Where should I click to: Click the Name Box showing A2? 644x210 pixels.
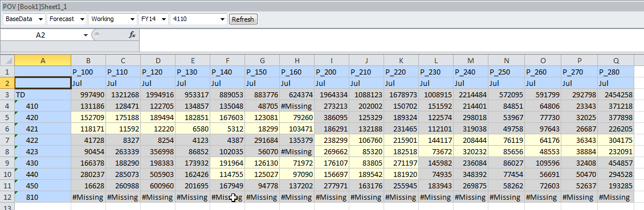41,35
